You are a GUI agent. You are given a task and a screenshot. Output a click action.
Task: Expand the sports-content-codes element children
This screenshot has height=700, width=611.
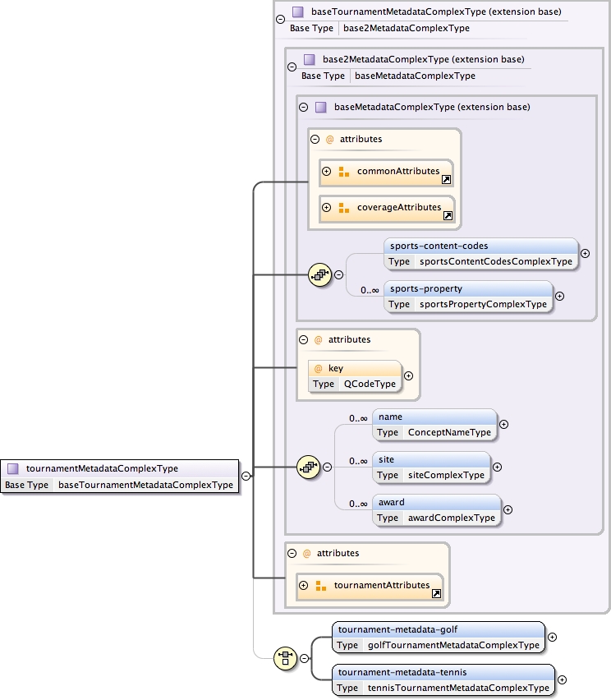tap(585, 253)
